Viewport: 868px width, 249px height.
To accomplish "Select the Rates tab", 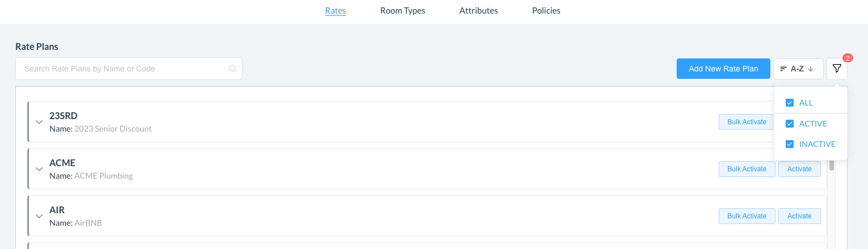I will (x=336, y=11).
